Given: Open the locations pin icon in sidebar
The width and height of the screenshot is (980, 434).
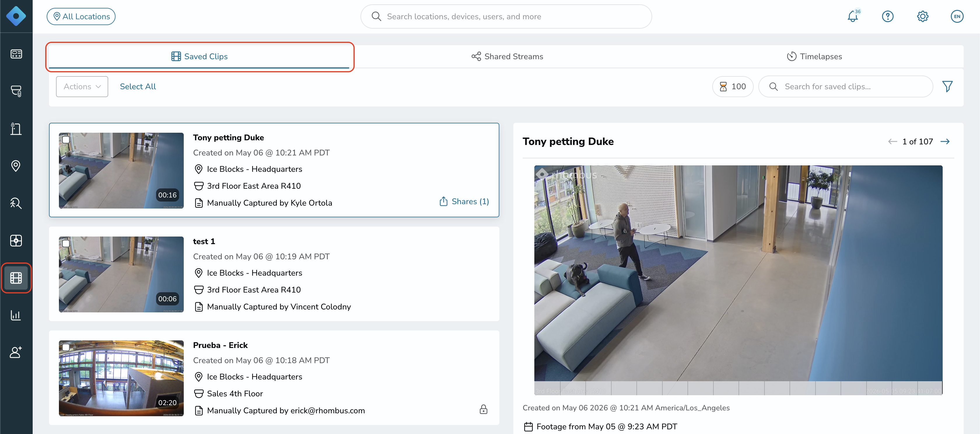Looking at the screenshot, I should pos(16,166).
